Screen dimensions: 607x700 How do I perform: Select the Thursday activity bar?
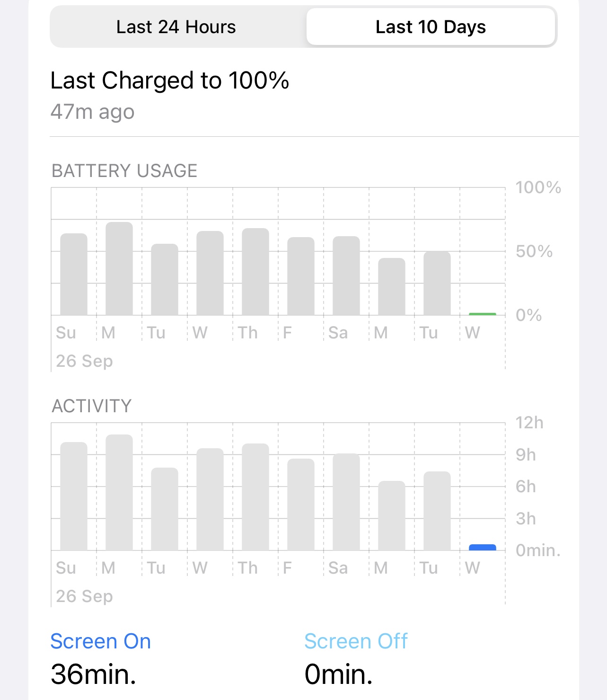point(255,497)
